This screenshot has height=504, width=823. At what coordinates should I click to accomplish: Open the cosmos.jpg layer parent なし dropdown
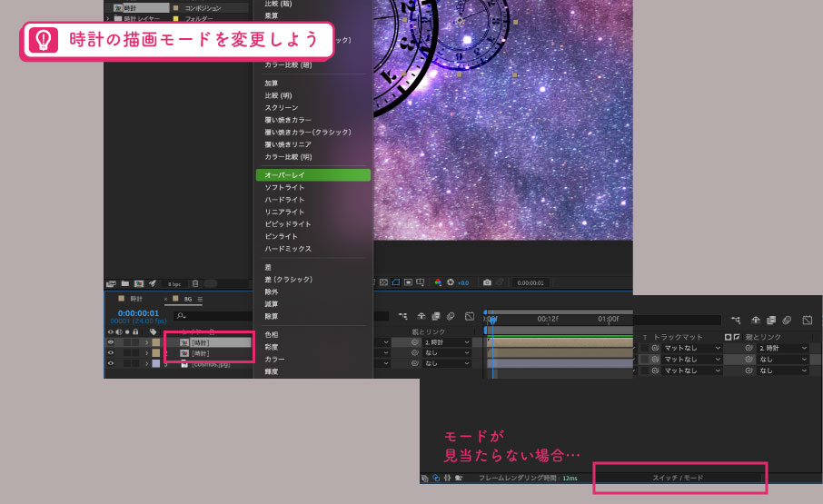point(446,363)
